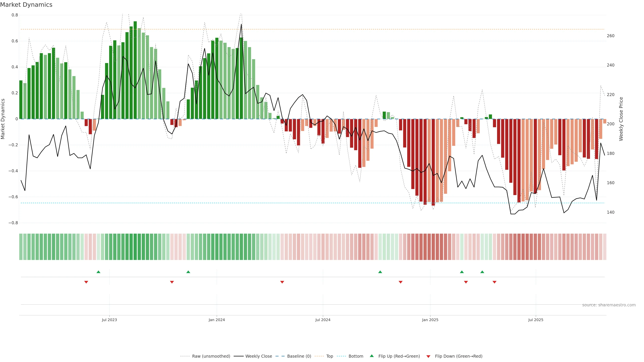Toggle the Top legend entry
Image resolution: width=644 pixels, height=362 pixels.
pos(330,356)
